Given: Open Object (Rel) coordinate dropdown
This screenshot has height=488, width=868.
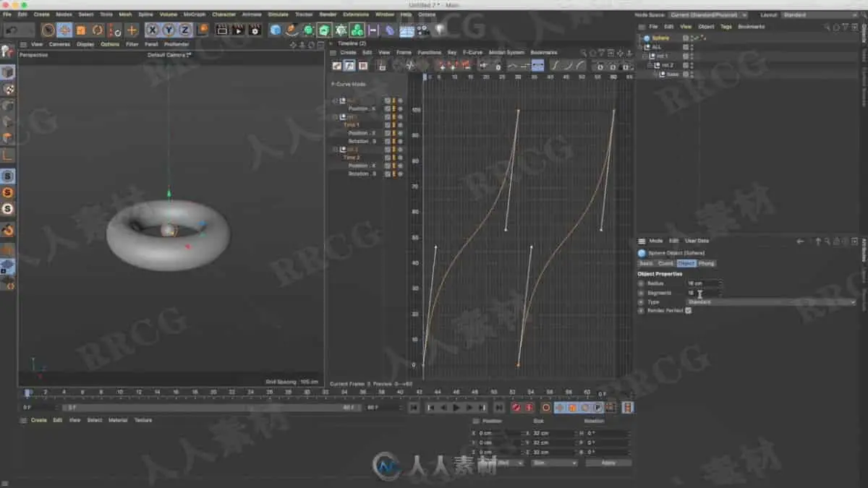Looking at the screenshot, I should (x=501, y=463).
